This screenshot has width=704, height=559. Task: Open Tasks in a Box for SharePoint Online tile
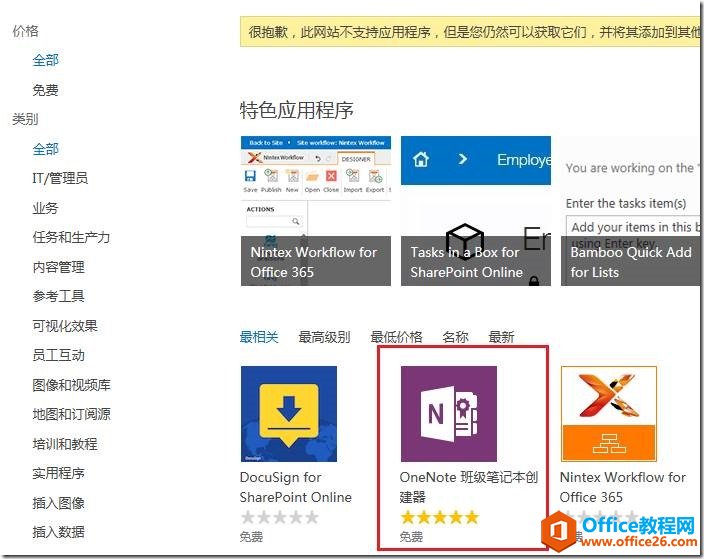tap(475, 211)
